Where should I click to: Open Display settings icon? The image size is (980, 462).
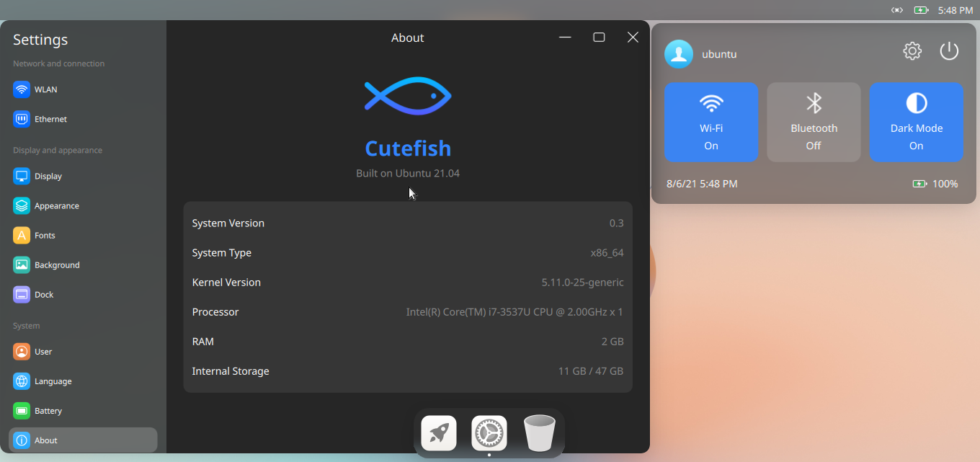pos(22,176)
